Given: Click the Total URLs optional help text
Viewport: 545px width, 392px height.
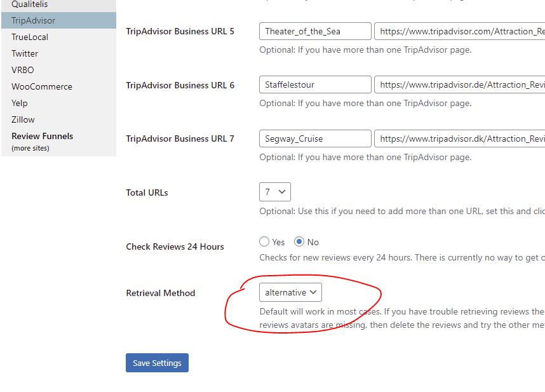Looking at the screenshot, I should click(x=402, y=212).
